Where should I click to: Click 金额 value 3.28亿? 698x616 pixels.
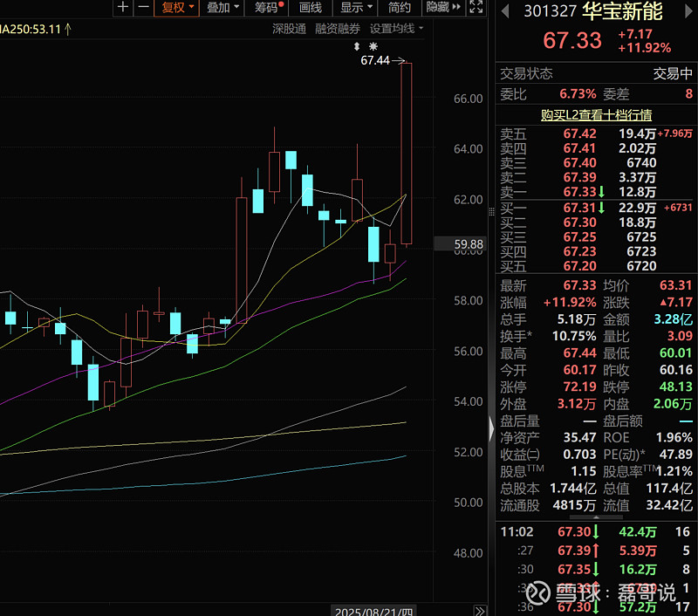(x=673, y=319)
